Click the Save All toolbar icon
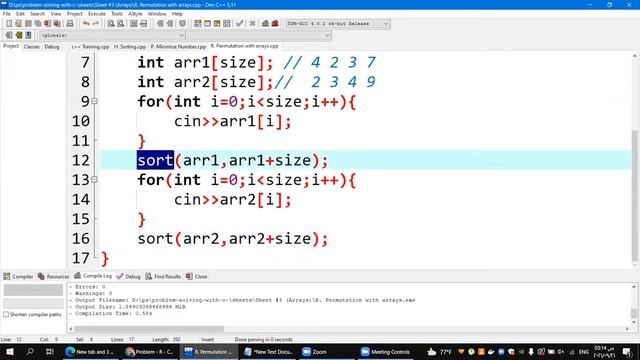The image size is (640, 360). pyautogui.click(x=38, y=24)
